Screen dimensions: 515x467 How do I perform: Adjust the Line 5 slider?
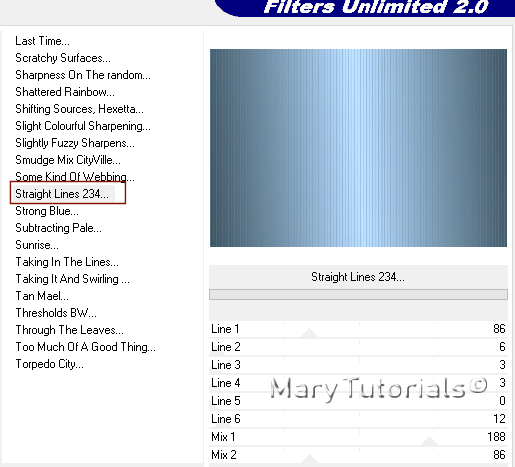pos(358,401)
